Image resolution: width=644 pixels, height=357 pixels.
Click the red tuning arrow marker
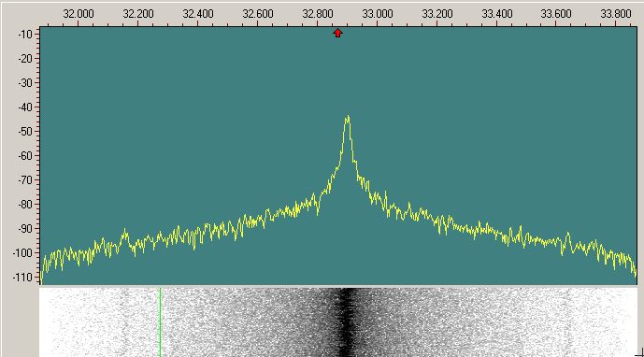[337, 33]
